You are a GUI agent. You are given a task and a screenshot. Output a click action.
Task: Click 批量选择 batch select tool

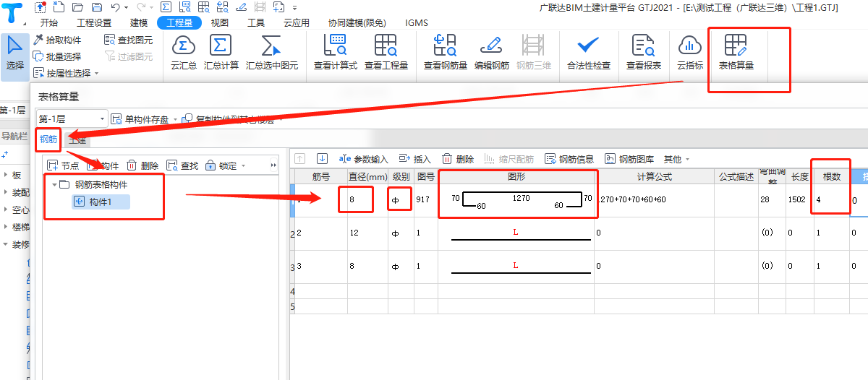coord(57,56)
